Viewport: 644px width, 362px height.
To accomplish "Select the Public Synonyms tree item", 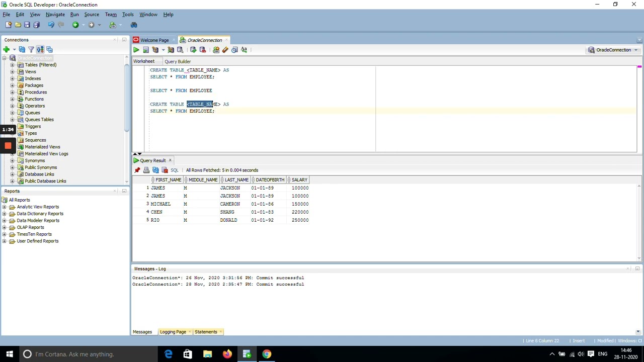I will tap(41, 167).
